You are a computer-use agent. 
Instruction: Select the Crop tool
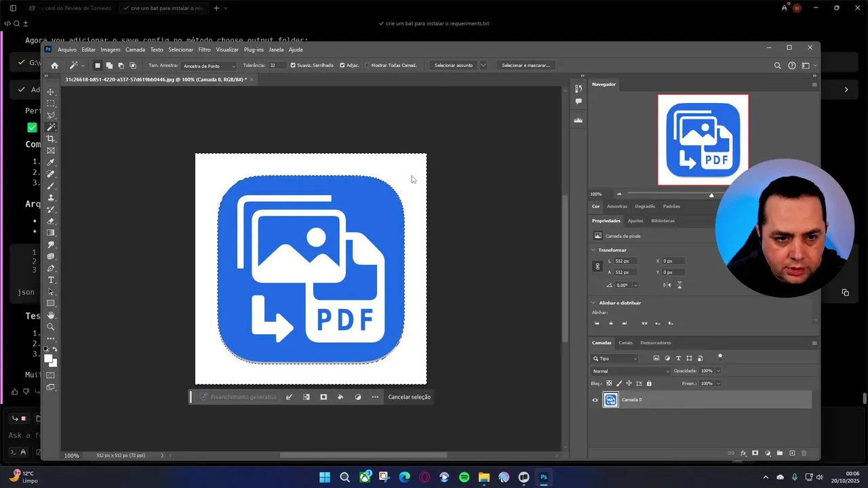tap(51, 139)
